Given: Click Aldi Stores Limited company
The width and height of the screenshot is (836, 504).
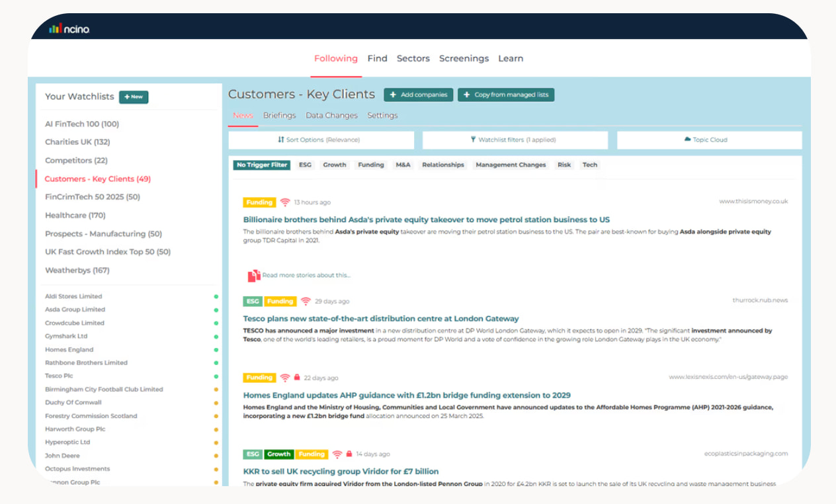Looking at the screenshot, I should [x=73, y=296].
